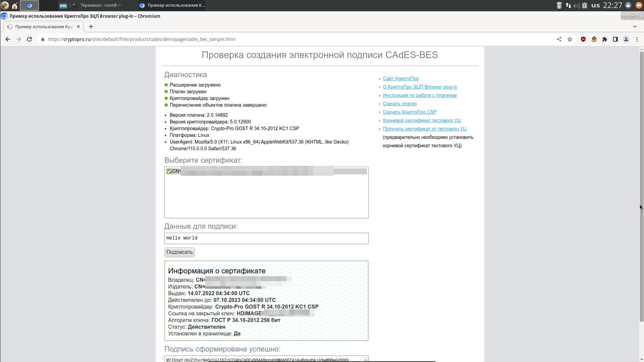Launch Chromium from the panel launcher

click(29, 5)
